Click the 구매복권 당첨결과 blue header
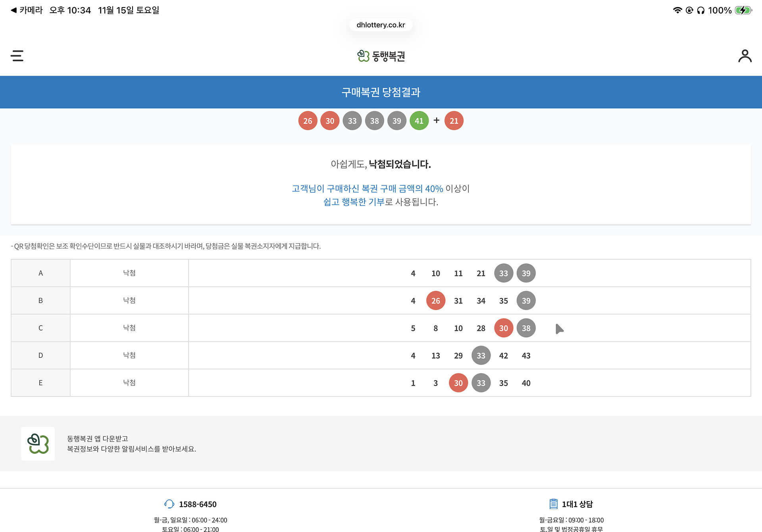This screenshot has width=762, height=532. tap(381, 92)
